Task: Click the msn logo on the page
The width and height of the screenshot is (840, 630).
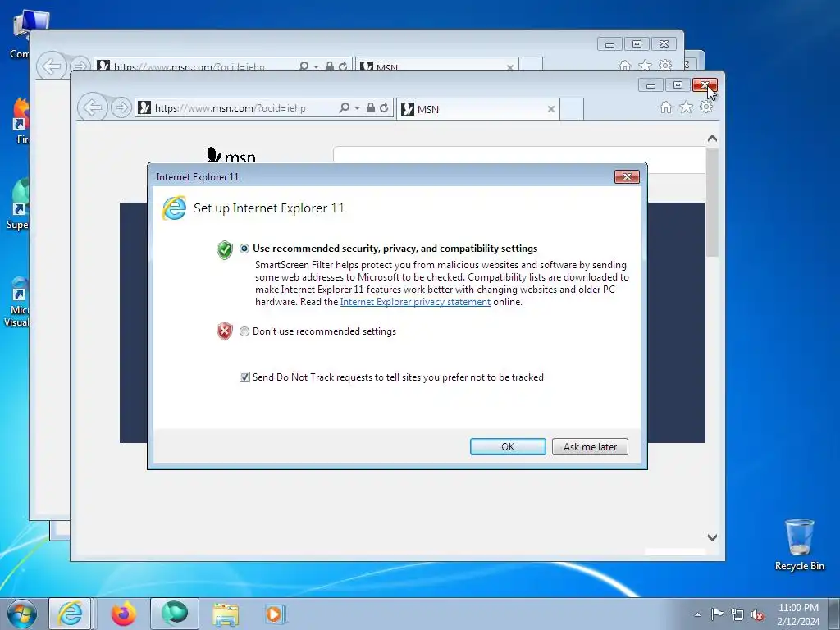Action: point(231,155)
